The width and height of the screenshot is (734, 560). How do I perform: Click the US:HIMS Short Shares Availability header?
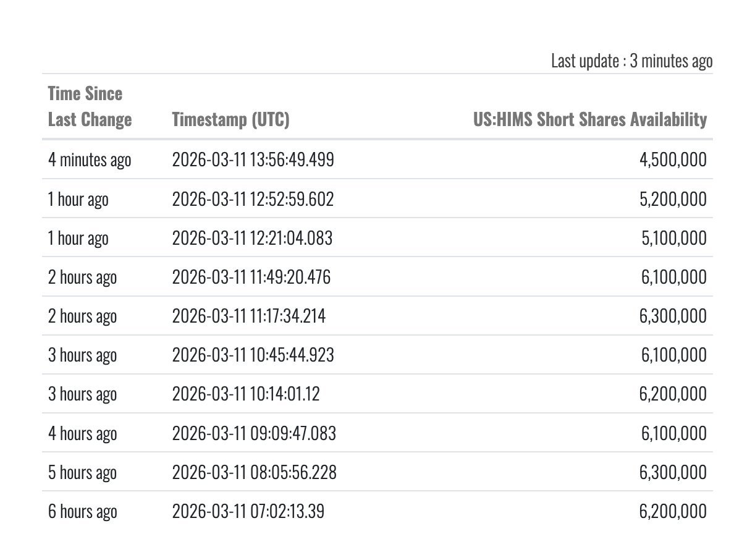point(589,119)
